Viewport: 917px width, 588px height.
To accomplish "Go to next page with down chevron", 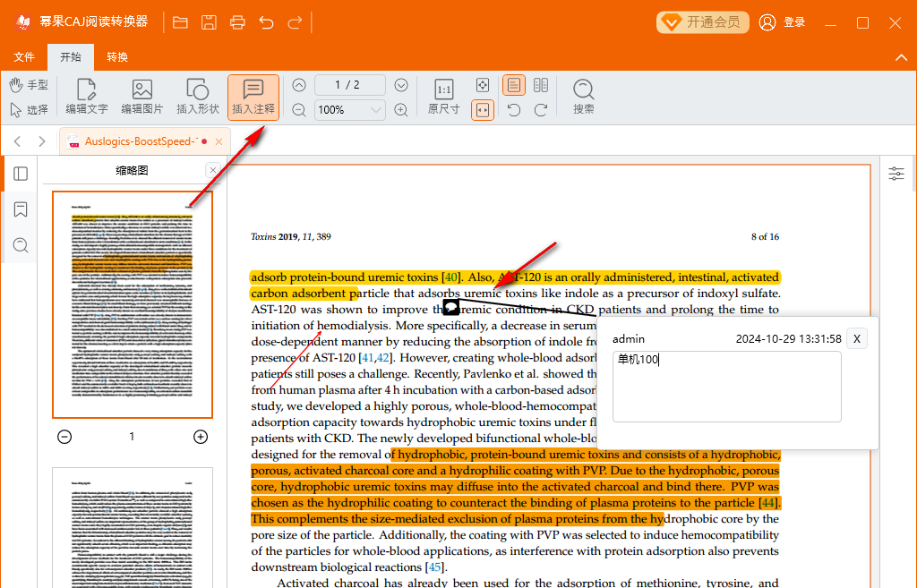I will click(401, 85).
